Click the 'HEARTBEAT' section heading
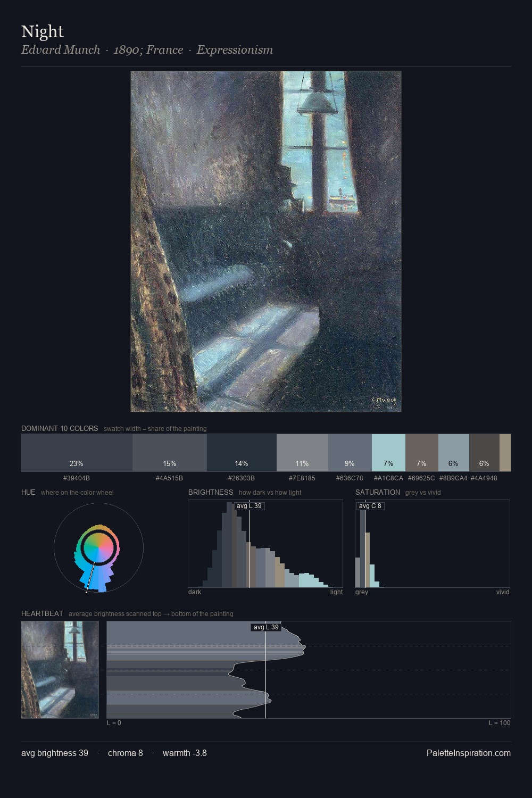Screen dimensions: 532x798 point(42,613)
